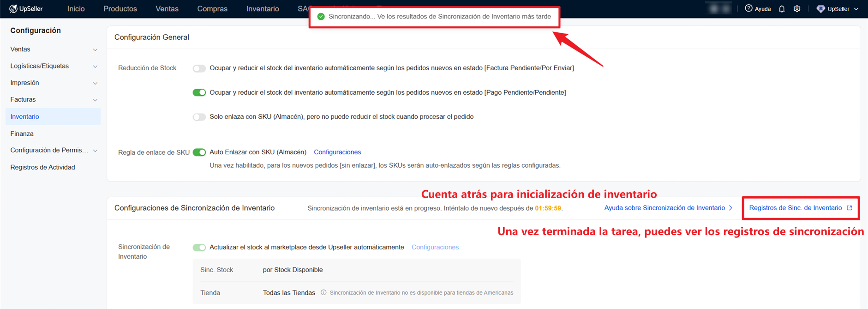Expand the Impresión sidebar chevron
This screenshot has height=309, width=868.
point(95,83)
